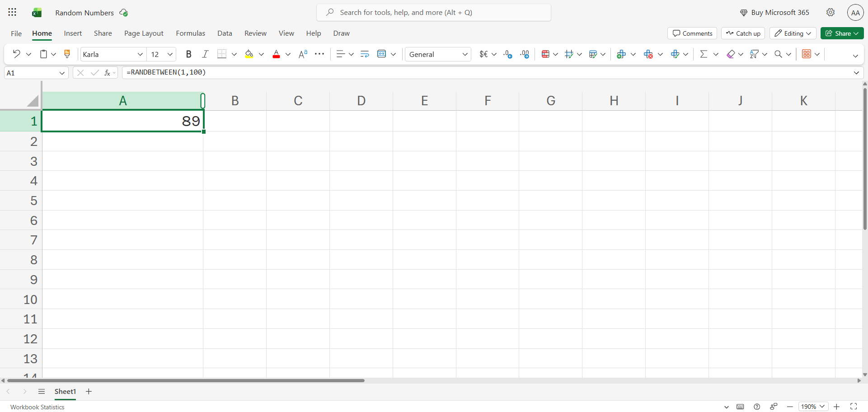Switch to the Draw tab
The image size is (868, 412).
pyautogui.click(x=342, y=33)
